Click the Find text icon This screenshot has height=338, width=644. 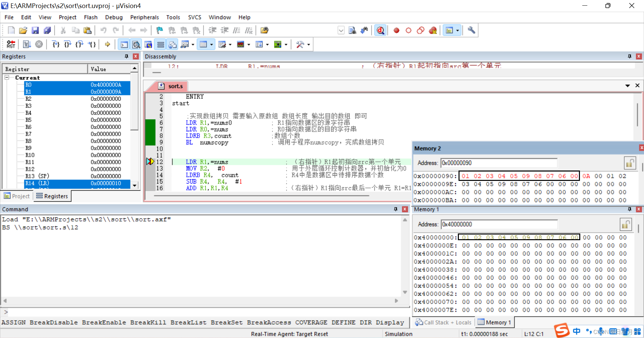point(352,30)
